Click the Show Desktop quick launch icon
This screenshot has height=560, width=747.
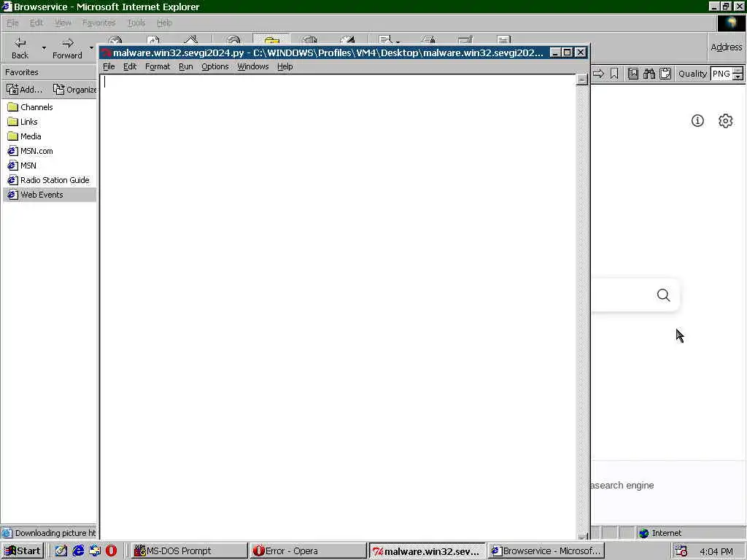(x=61, y=551)
